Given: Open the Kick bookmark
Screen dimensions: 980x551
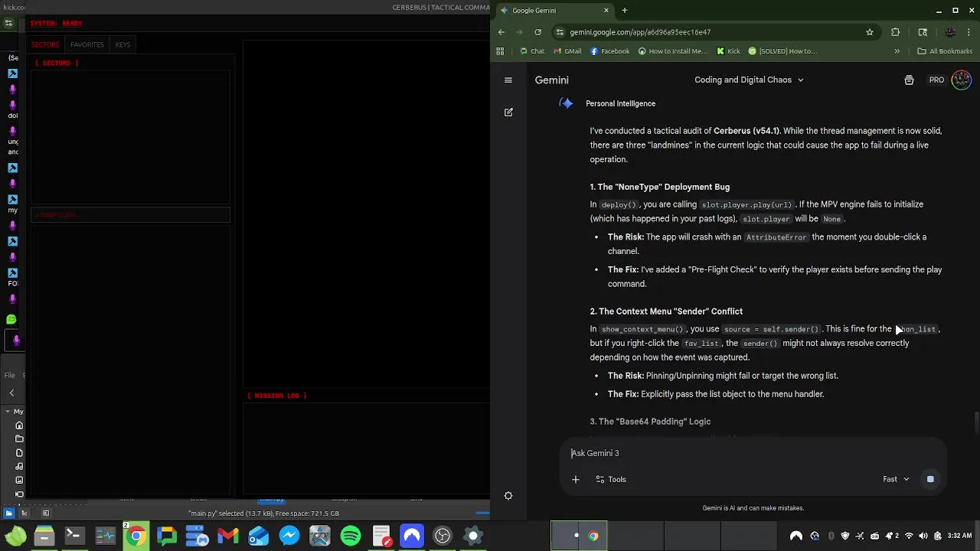Looking at the screenshot, I should pyautogui.click(x=728, y=51).
